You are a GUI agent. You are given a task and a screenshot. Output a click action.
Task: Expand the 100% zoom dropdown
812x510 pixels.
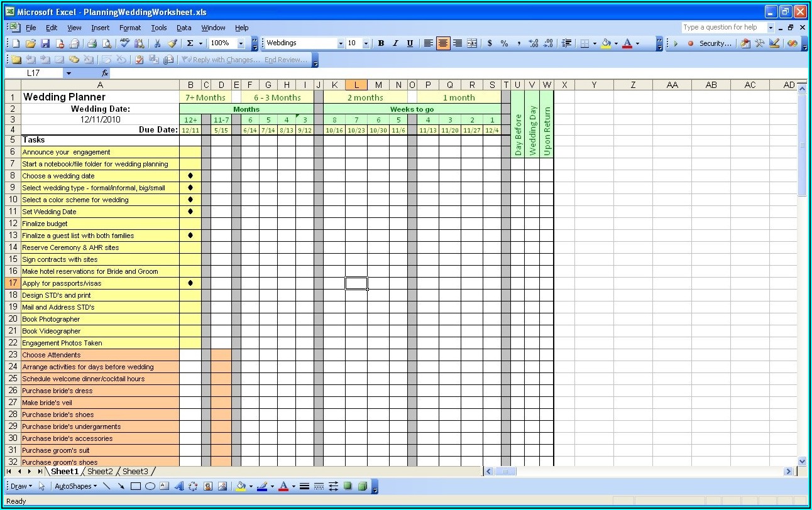click(x=241, y=43)
